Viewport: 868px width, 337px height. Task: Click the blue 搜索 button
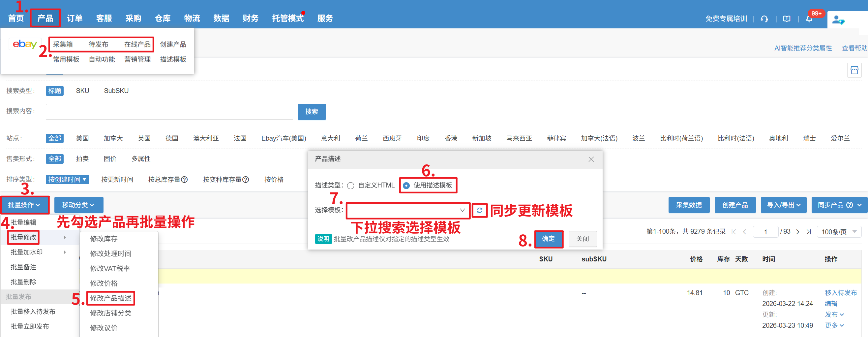tap(311, 112)
